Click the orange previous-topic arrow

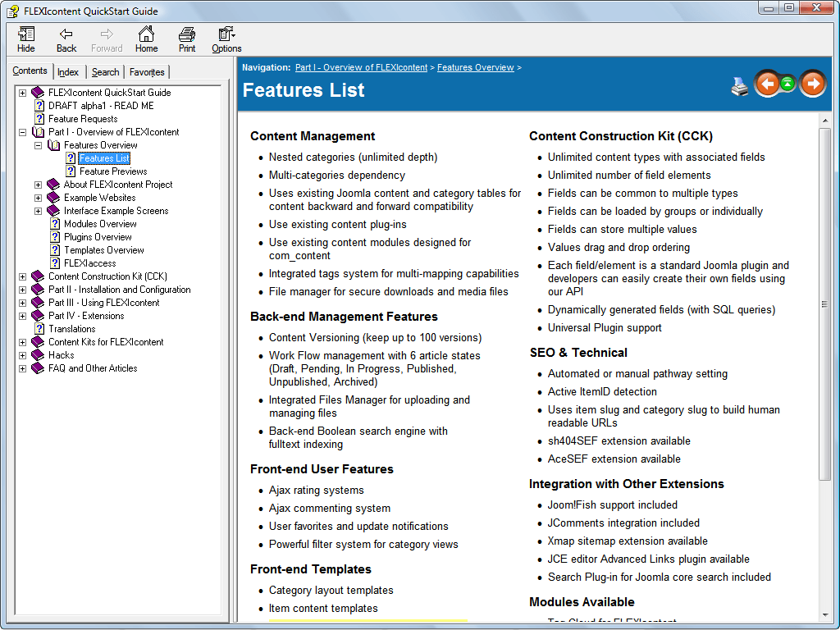pyautogui.click(x=767, y=84)
